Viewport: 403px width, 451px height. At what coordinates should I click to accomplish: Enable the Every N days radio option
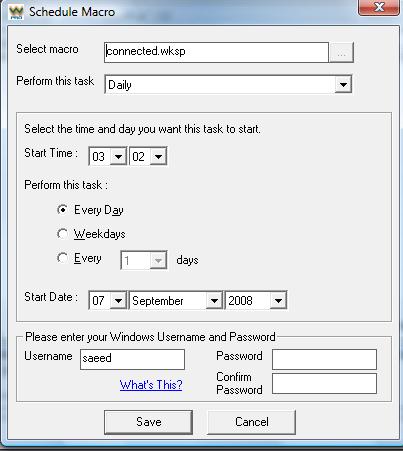coord(62,258)
